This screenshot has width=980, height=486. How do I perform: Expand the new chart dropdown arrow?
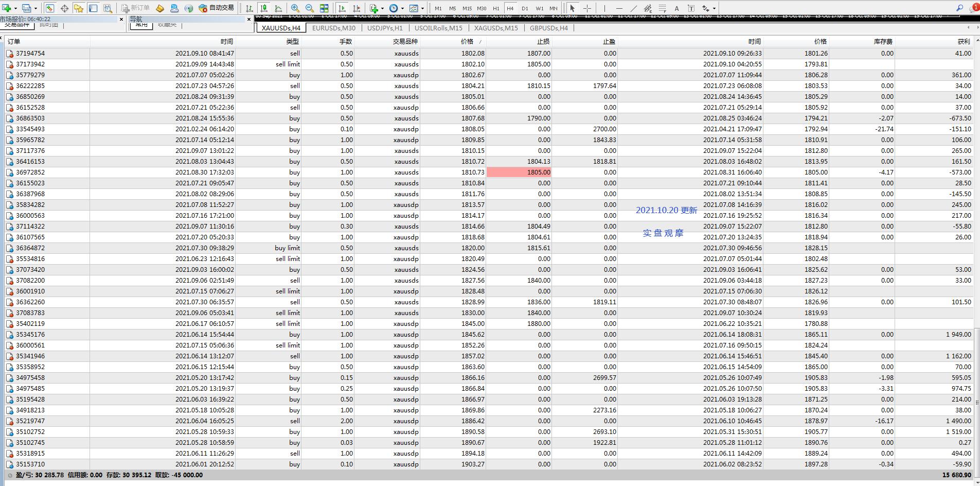click(x=15, y=8)
